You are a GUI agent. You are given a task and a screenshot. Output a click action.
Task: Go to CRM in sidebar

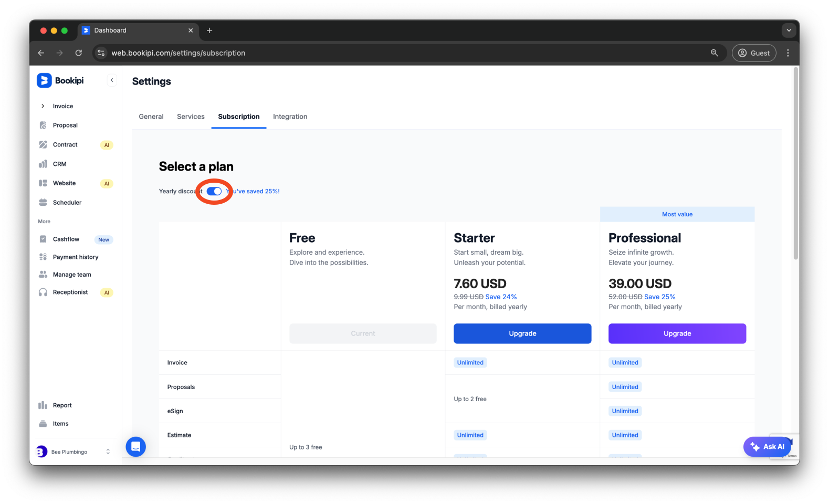(x=59, y=164)
